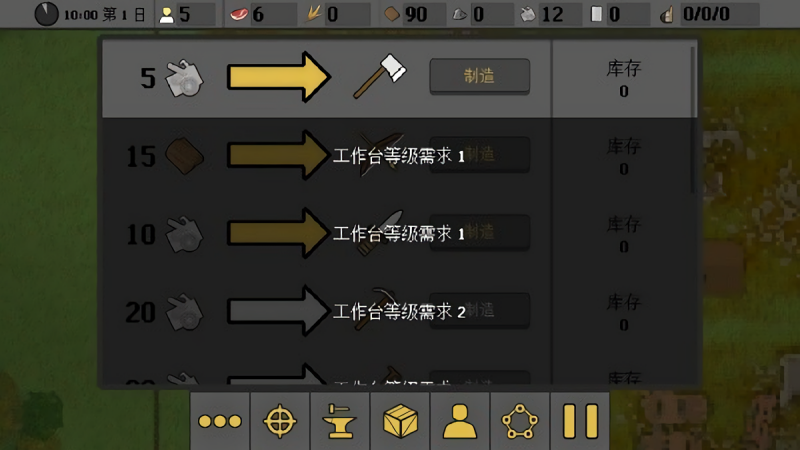This screenshot has width=800, height=450.
Task: Open the crate storage menu
Action: coord(400,421)
